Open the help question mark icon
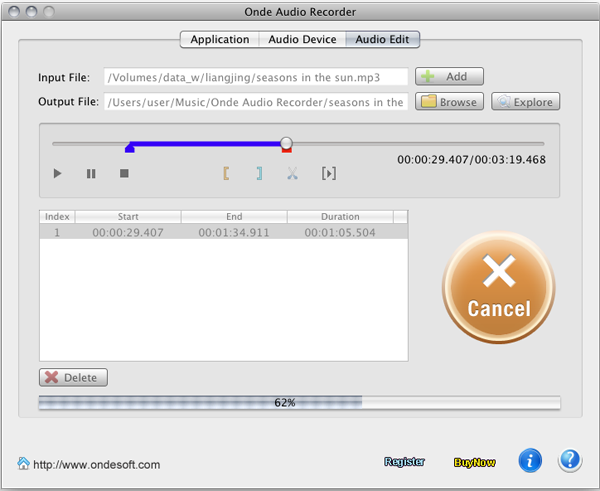Screen dimensions: 600x491 (x=570, y=460)
